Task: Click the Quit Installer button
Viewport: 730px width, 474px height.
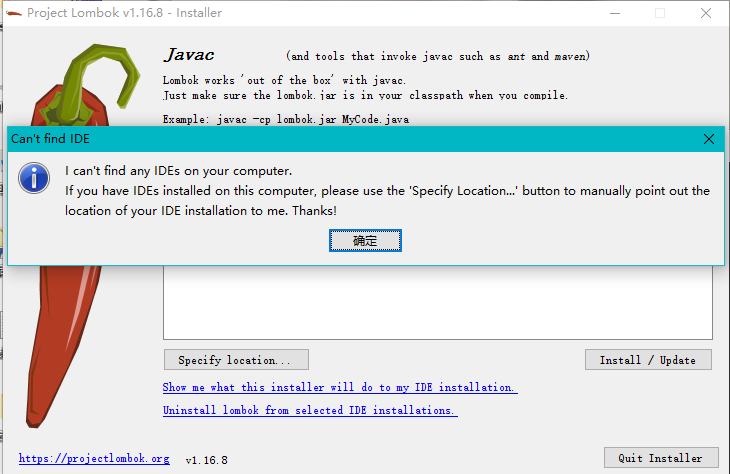Action: pyautogui.click(x=661, y=458)
